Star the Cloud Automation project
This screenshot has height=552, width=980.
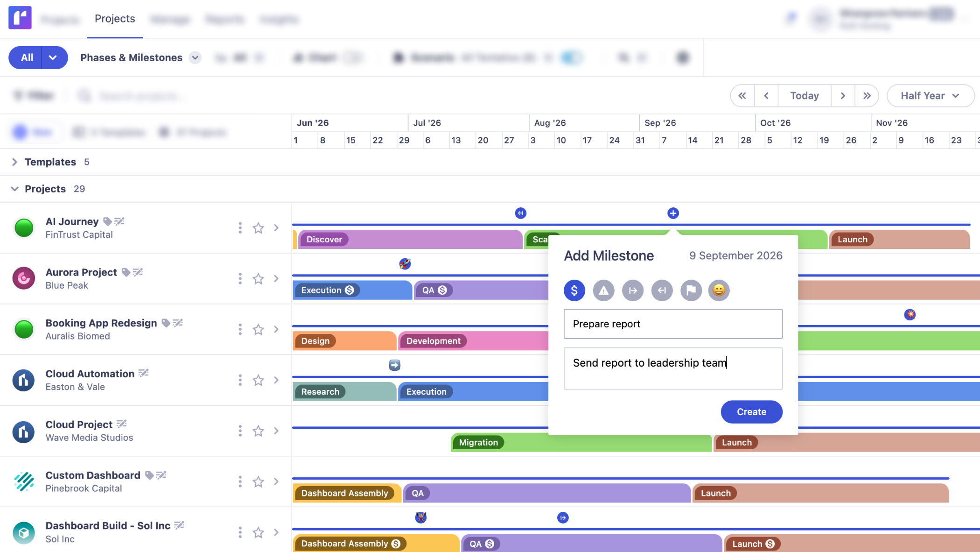pyautogui.click(x=258, y=380)
